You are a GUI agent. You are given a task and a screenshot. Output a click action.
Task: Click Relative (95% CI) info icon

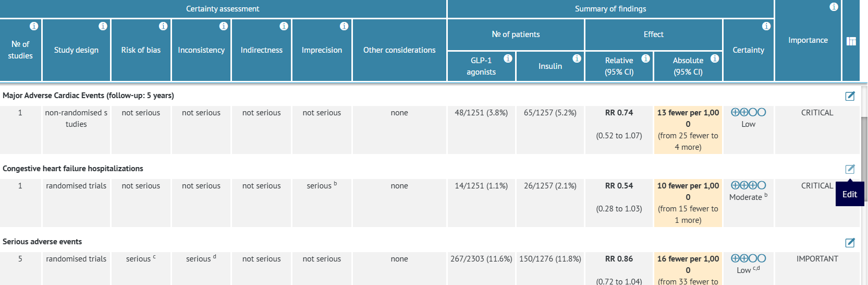click(645, 58)
